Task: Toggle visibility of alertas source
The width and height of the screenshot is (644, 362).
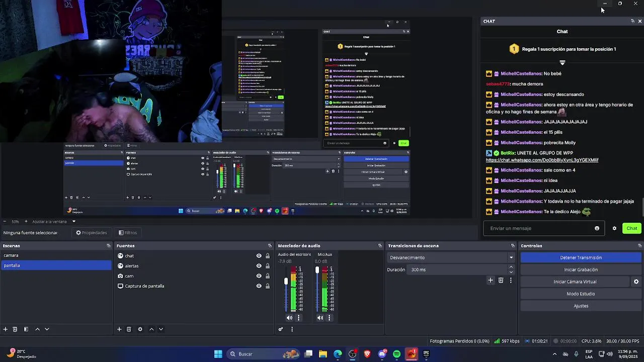Action: [x=259, y=266]
